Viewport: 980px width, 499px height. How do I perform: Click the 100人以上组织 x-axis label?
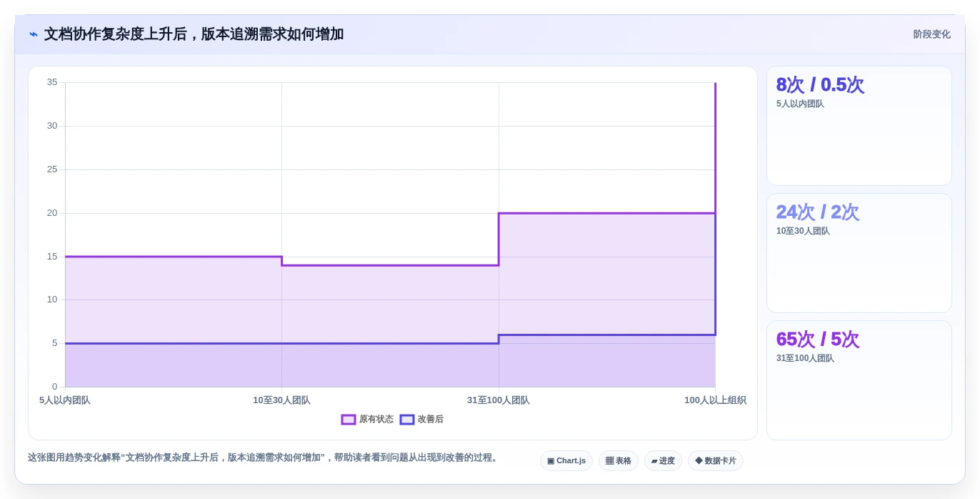click(x=715, y=400)
